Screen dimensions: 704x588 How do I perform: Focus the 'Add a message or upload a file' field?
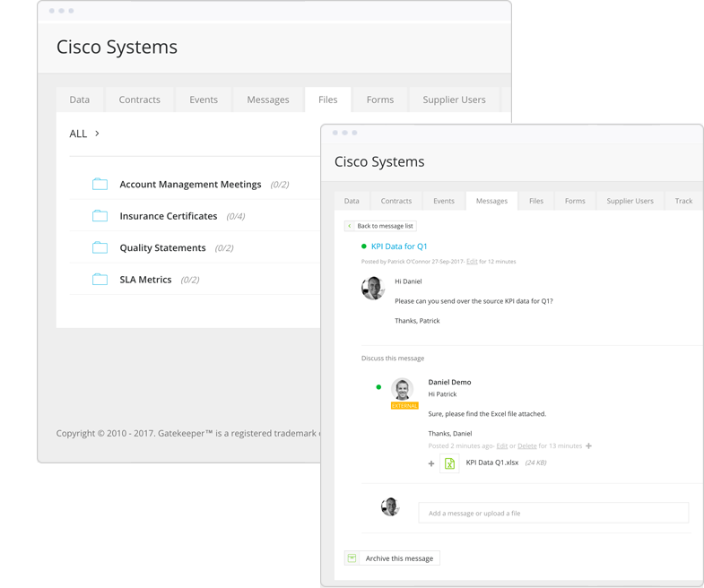click(x=552, y=513)
